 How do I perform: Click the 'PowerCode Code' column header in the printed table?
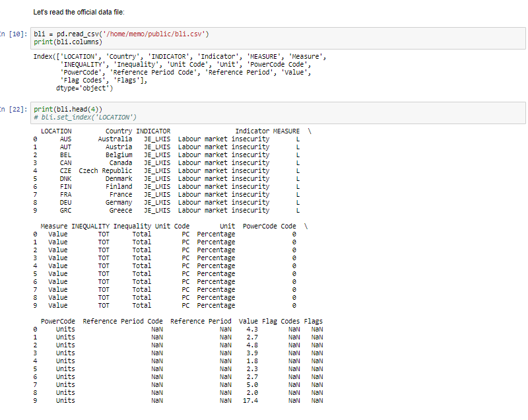[269, 227]
